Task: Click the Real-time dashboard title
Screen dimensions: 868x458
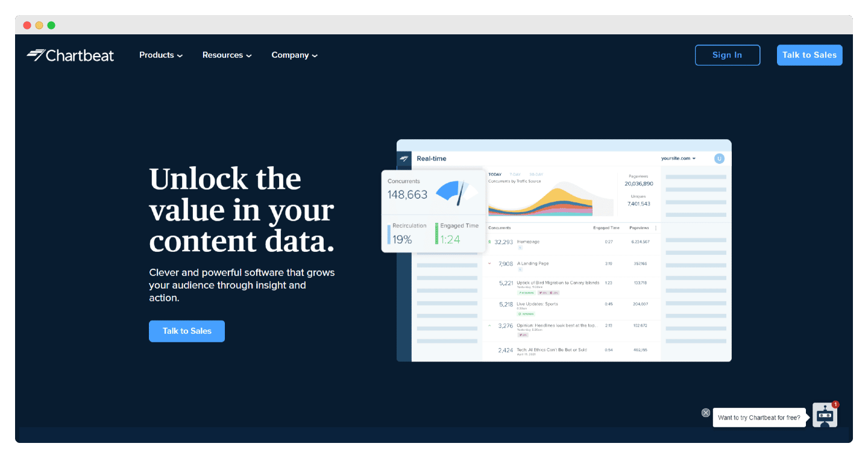Action: point(432,158)
